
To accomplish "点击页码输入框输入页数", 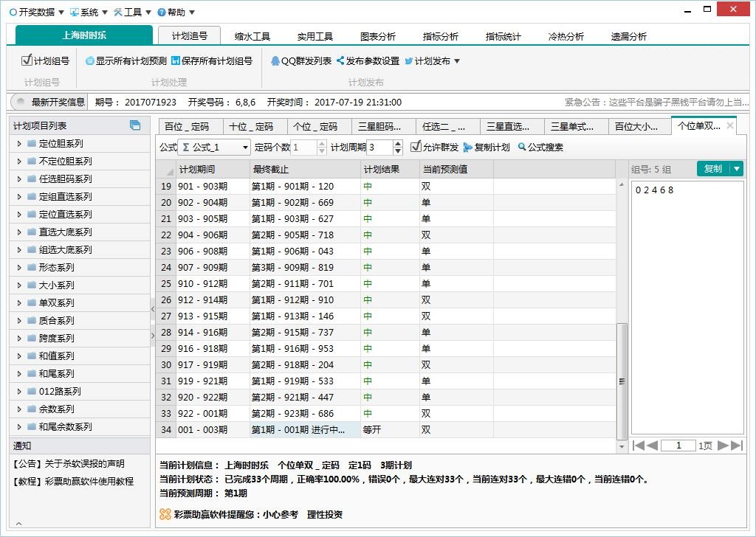I will click(678, 445).
